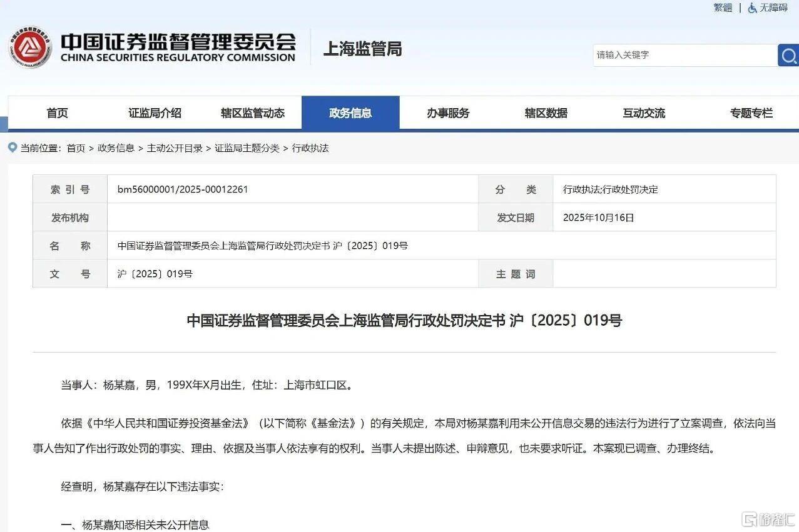Click paragraph starting 当事人：杨某嘉

[207, 385]
